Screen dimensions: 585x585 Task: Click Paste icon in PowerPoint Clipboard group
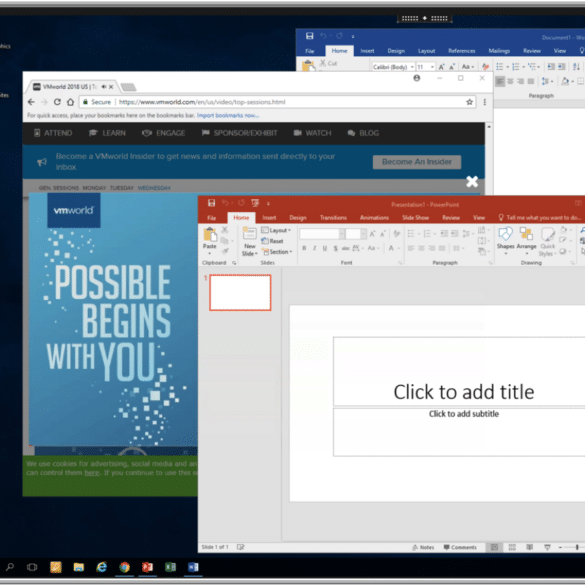pyautogui.click(x=210, y=235)
